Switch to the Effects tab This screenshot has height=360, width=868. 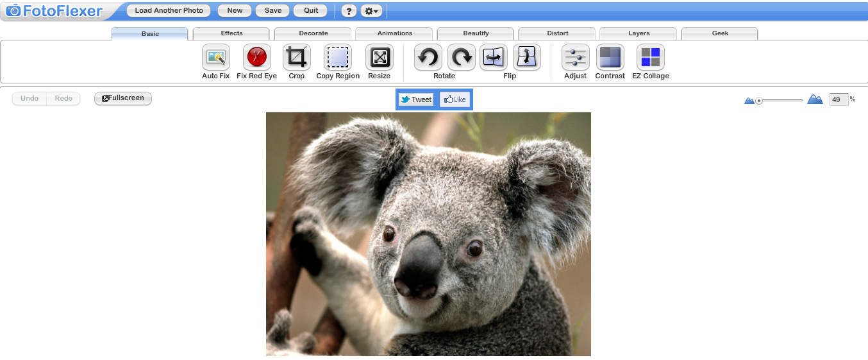click(231, 33)
